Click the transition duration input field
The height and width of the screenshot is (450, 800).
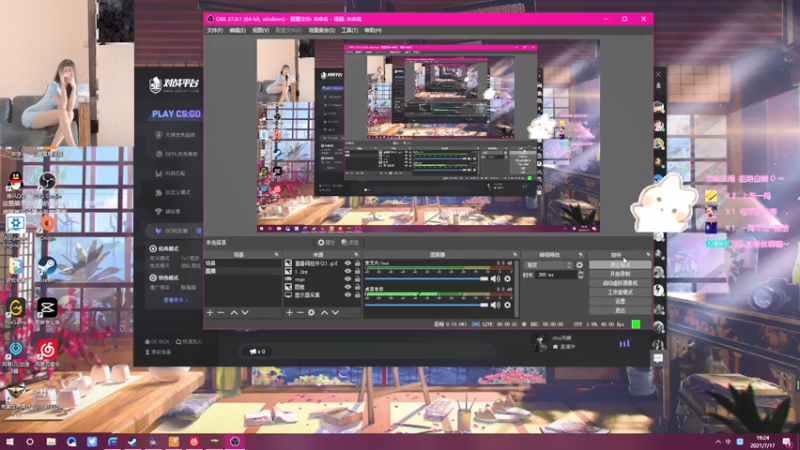pyautogui.click(x=555, y=275)
